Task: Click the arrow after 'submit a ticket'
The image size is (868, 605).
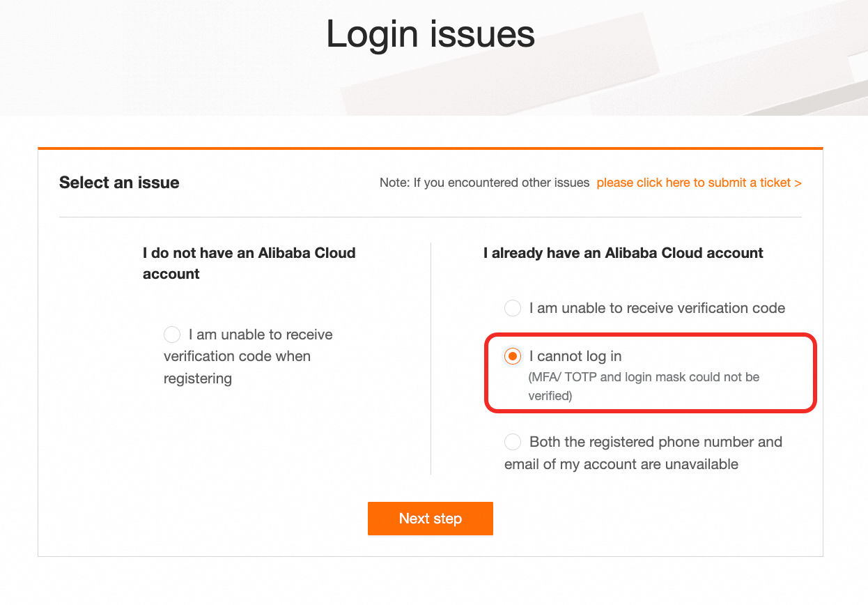Action: click(798, 183)
